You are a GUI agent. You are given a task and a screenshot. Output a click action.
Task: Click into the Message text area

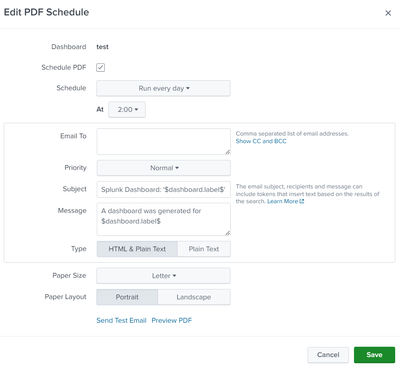pos(163,219)
